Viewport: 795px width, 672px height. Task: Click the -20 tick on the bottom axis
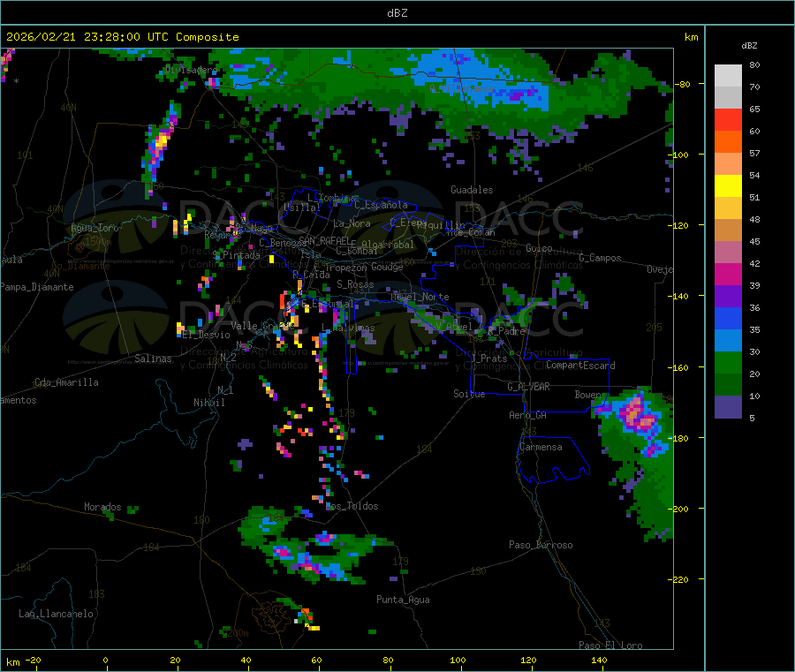[33, 661]
